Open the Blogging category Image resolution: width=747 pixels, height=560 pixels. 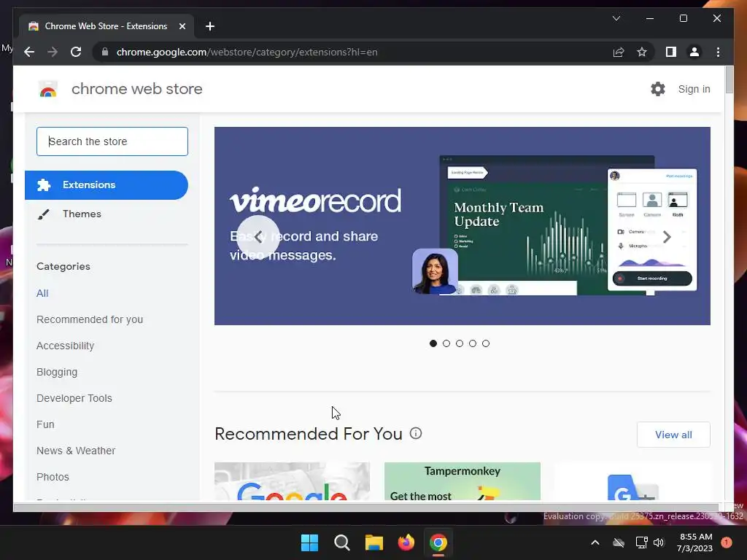click(57, 372)
